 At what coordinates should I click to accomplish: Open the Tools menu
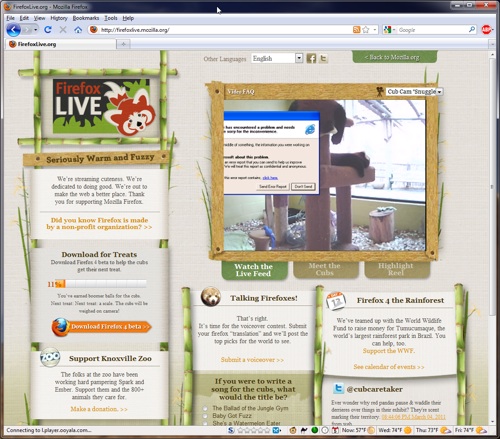(111, 18)
